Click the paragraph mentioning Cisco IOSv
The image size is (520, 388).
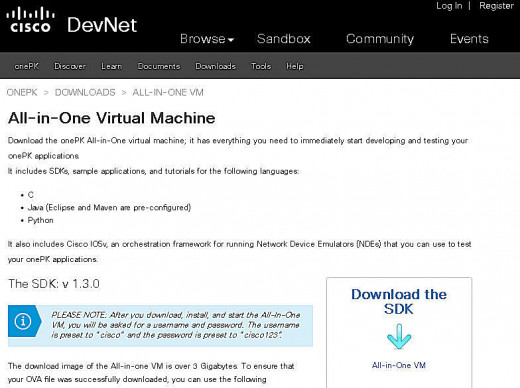click(239, 252)
